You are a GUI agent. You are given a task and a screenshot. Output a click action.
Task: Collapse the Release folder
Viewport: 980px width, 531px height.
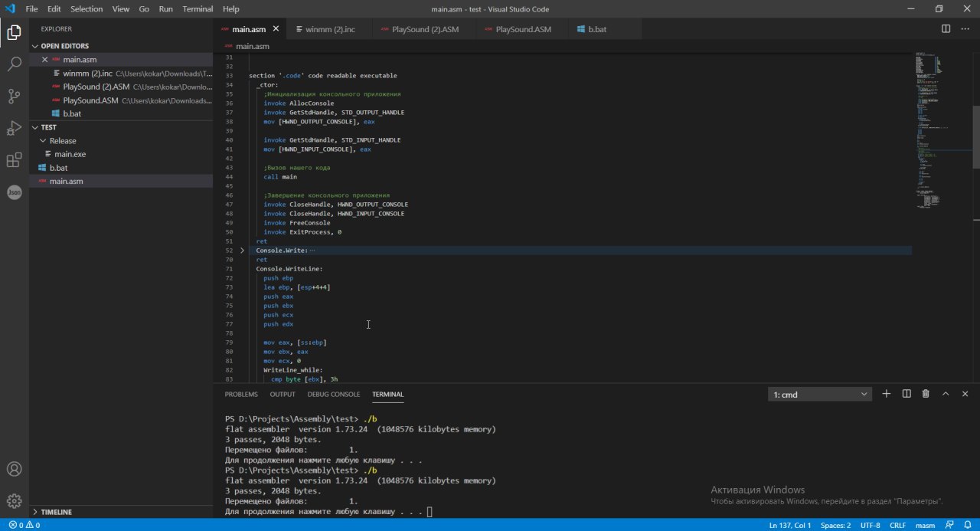pos(62,141)
